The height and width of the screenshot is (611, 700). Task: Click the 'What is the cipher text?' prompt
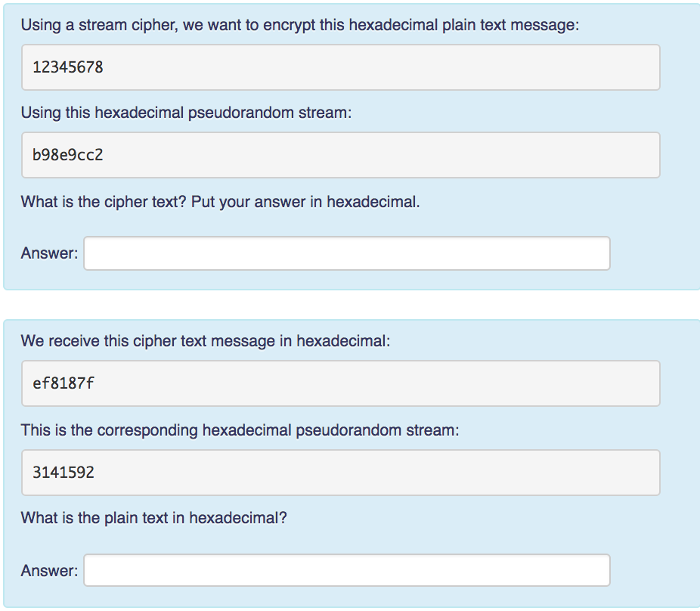221,202
